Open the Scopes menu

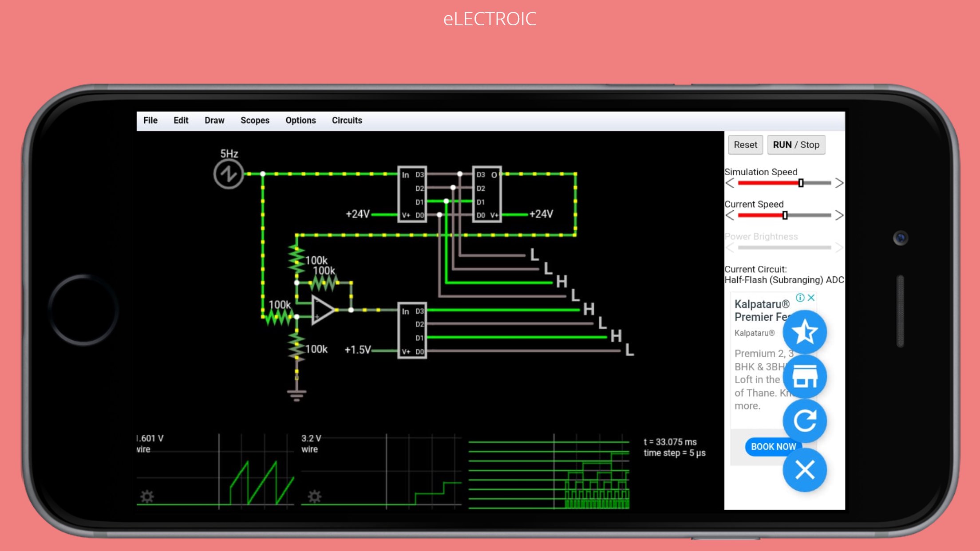coord(255,120)
